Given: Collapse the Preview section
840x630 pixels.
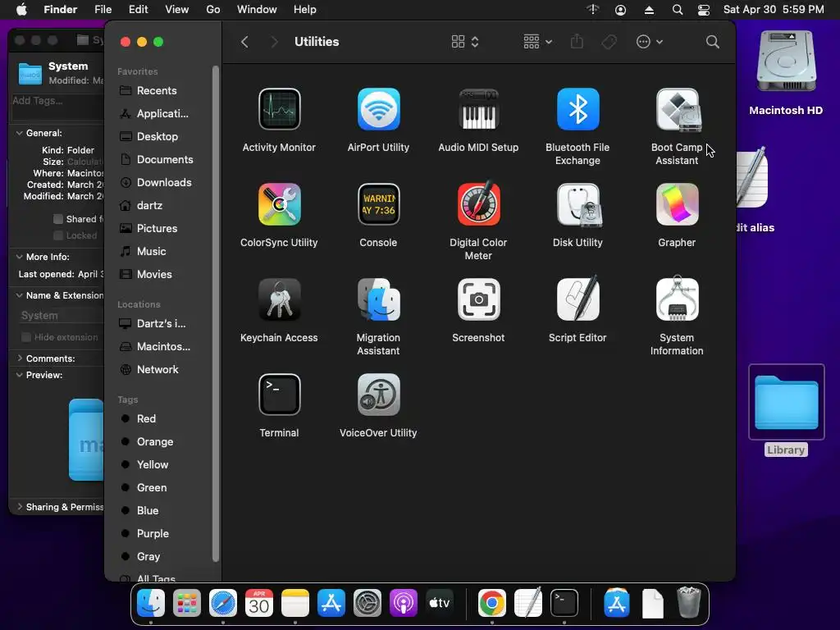Looking at the screenshot, I should (20, 375).
